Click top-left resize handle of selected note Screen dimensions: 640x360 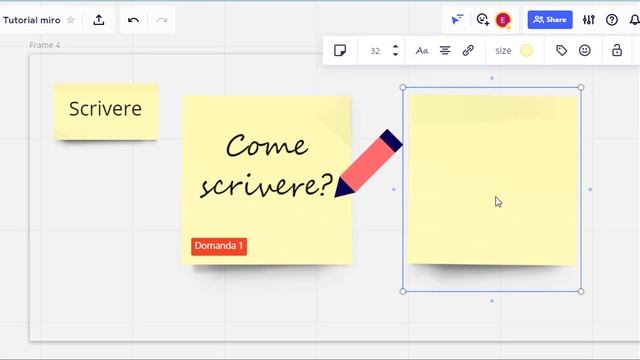pos(403,87)
